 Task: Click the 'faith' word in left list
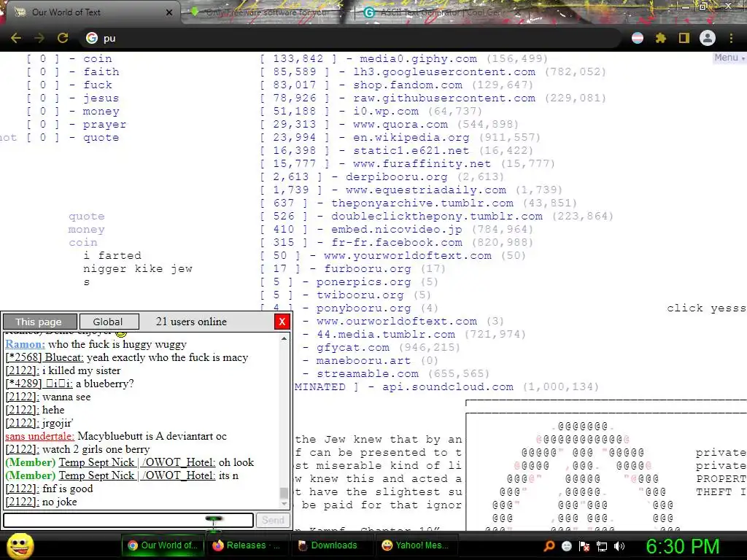[x=101, y=72]
